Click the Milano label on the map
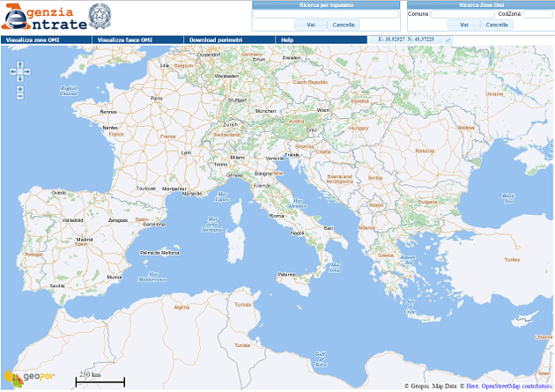The height and width of the screenshot is (392, 555). coord(238,158)
